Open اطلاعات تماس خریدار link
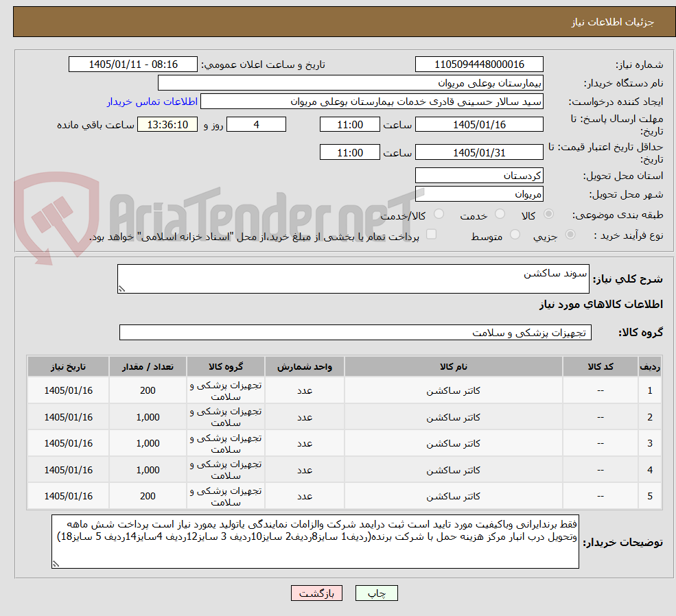The height and width of the screenshot is (616, 676). click(x=152, y=102)
